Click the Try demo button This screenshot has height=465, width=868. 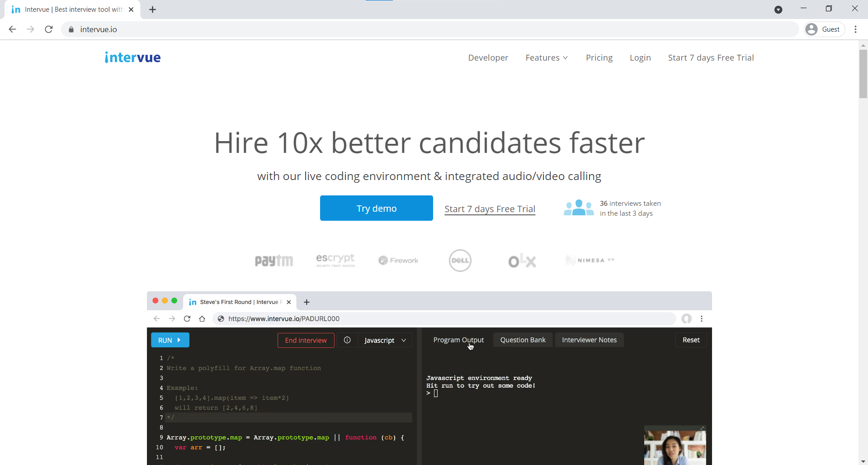click(376, 208)
